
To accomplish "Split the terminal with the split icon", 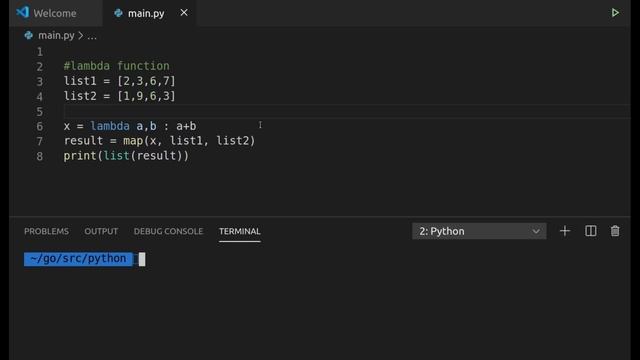I will (x=590, y=231).
